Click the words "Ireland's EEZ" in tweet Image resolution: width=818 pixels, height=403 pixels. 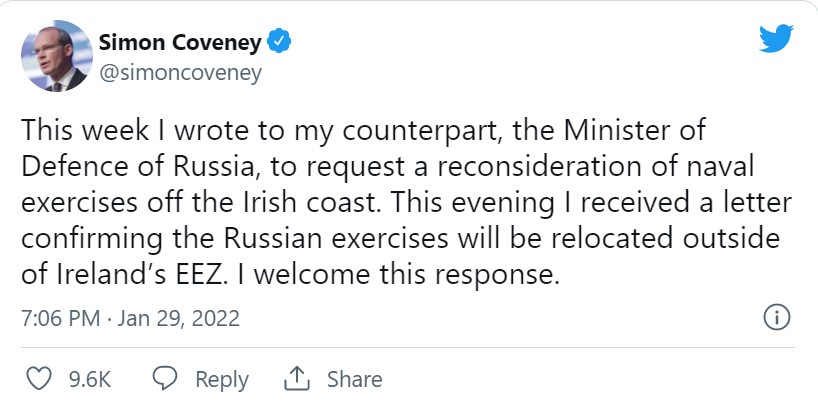[x=139, y=275]
